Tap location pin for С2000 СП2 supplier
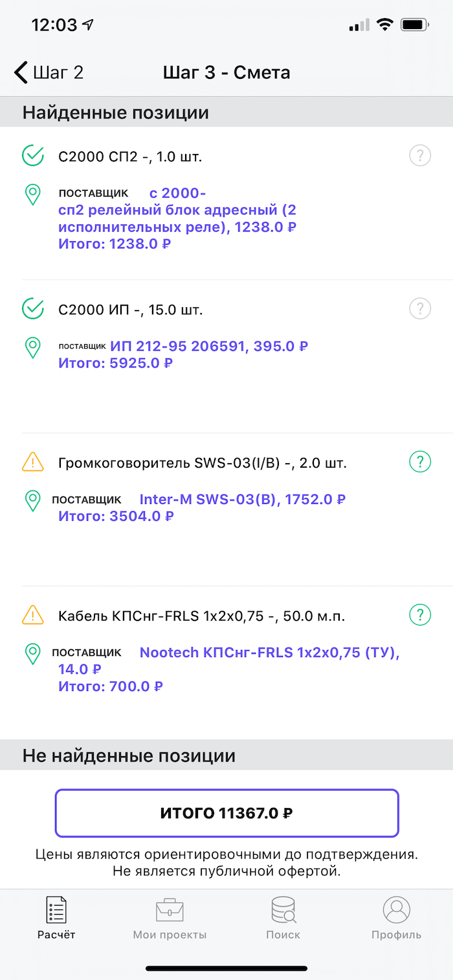This screenshot has height=980, width=453. (x=32, y=195)
